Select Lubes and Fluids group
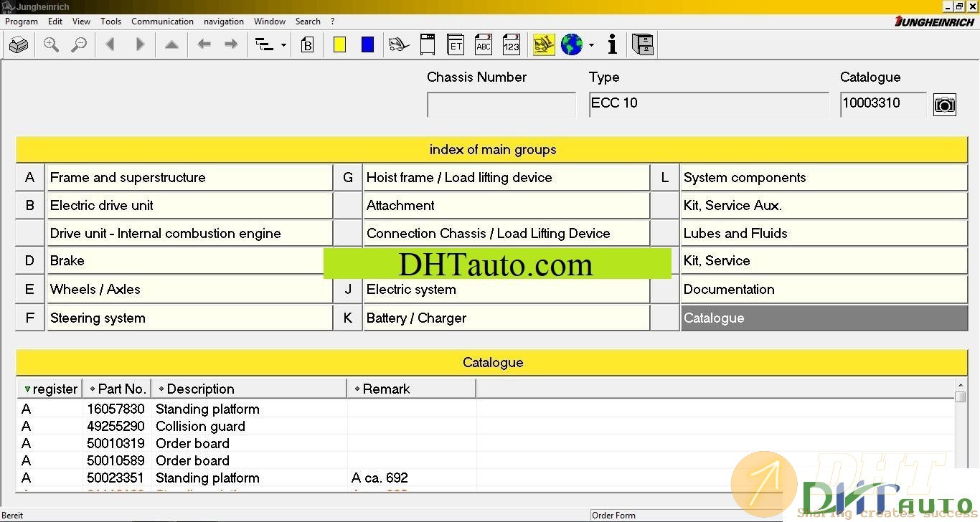Viewport: 980px width, 522px height. 824,234
